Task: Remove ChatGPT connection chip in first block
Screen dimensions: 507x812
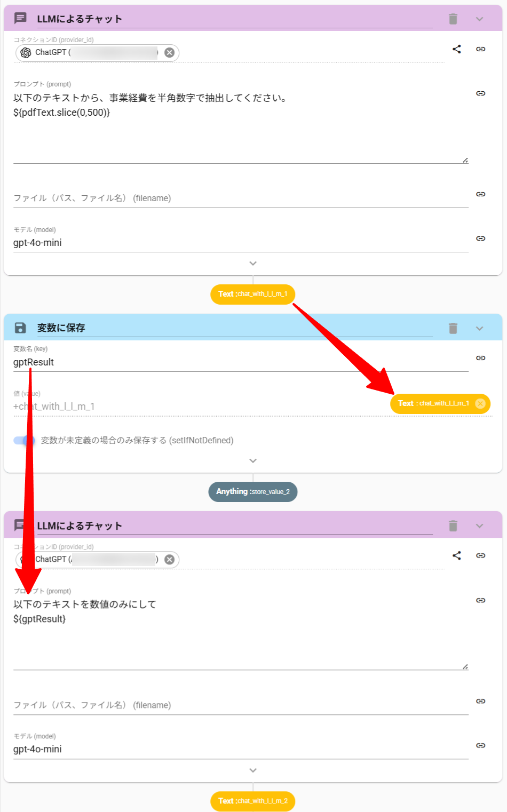Action: 169,52
